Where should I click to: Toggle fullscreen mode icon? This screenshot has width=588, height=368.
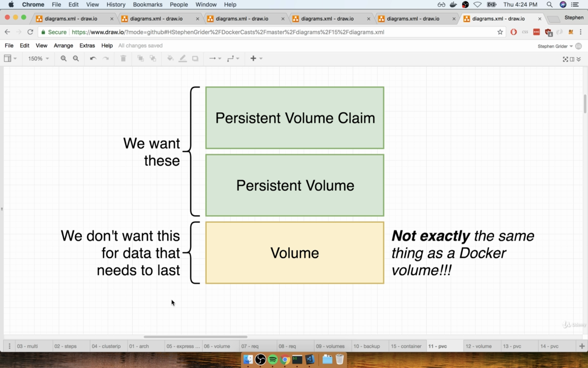click(565, 59)
